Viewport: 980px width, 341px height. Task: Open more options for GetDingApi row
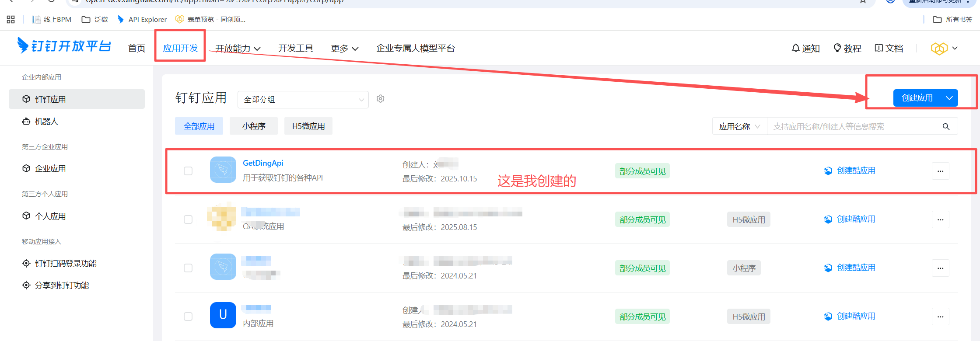tap(941, 171)
